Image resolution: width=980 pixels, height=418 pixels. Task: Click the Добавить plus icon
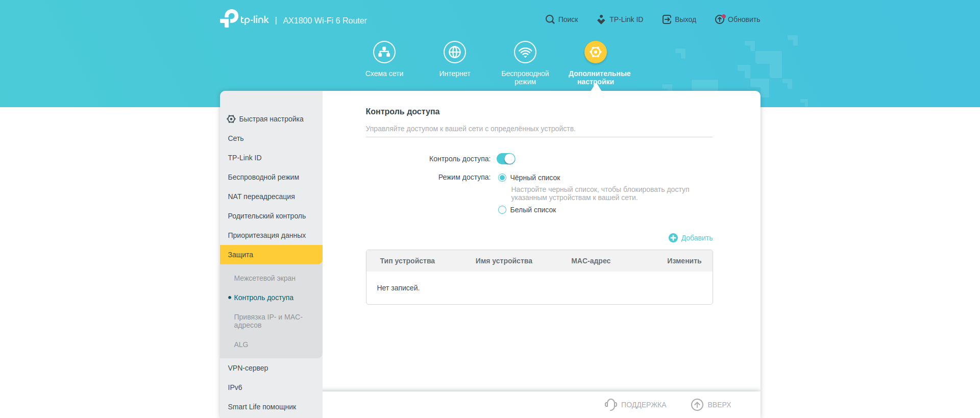[673, 238]
